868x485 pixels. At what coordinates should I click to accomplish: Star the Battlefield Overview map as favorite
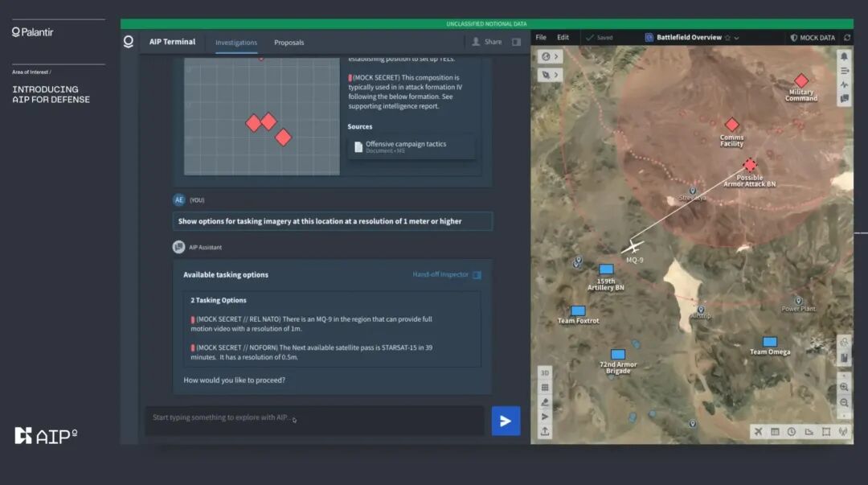tap(728, 38)
